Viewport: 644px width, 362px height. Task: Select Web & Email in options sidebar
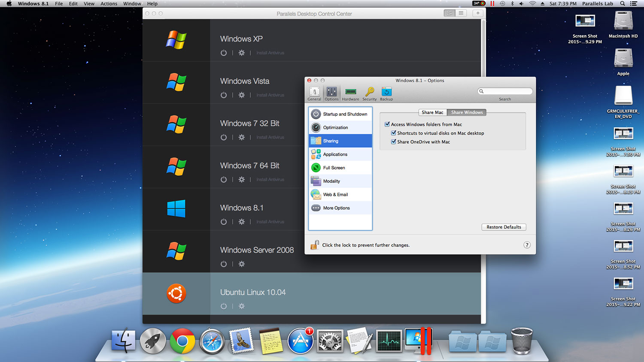(x=340, y=194)
